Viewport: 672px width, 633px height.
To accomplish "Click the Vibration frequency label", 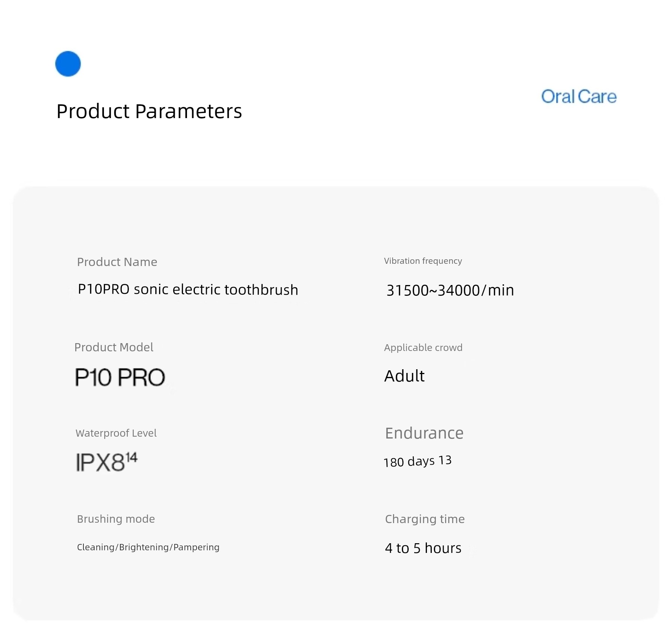I will click(423, 261).
